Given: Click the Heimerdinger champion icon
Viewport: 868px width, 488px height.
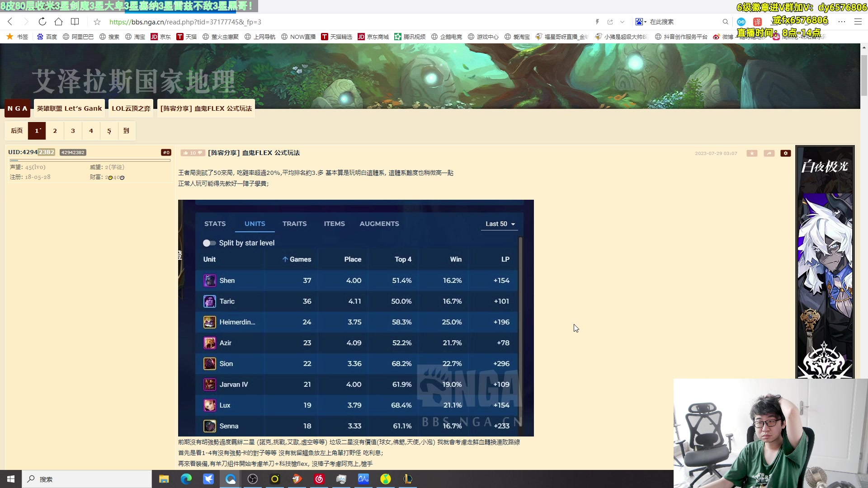Looking at the screenshot, I should point(209,322).
